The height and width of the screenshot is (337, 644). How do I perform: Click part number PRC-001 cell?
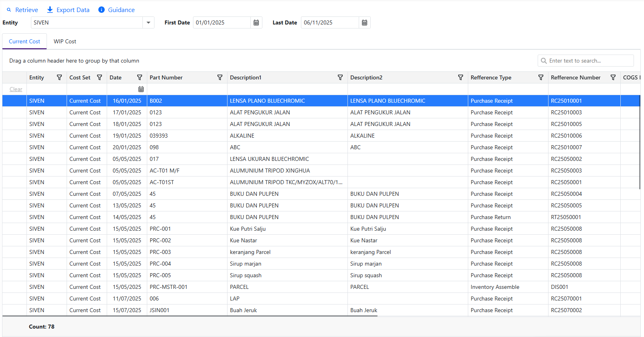pyautogui.click(x=187, y=229)
